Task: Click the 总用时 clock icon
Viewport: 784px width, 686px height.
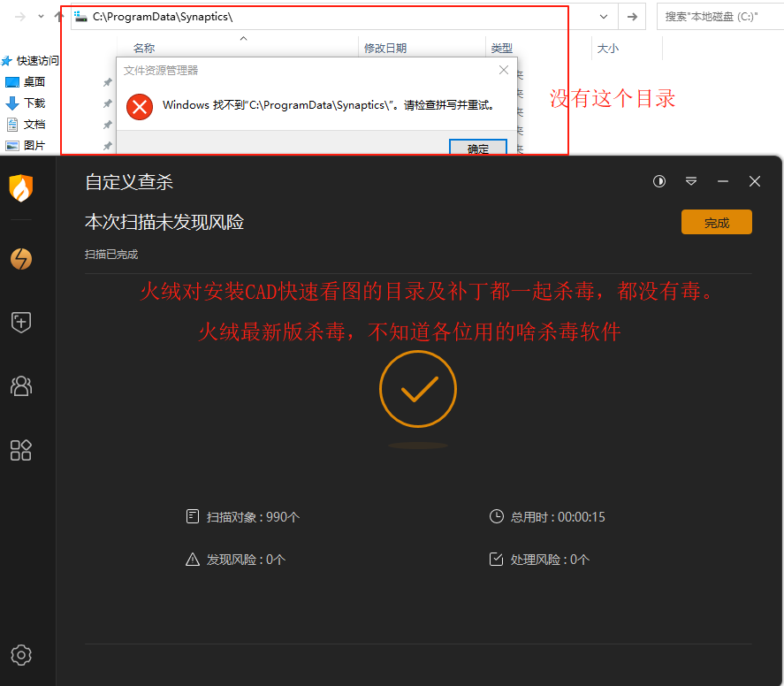Action: [496, 516]
